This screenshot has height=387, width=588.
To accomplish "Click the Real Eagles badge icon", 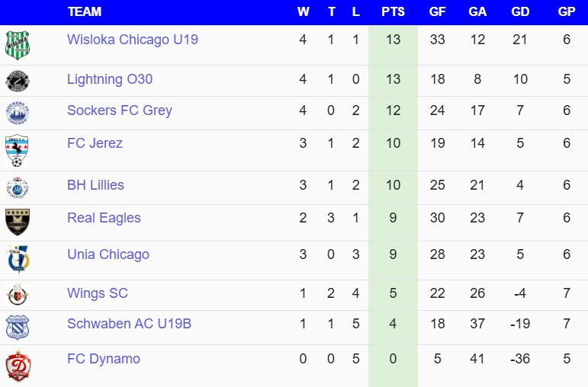I will click(x=17, y=222).
